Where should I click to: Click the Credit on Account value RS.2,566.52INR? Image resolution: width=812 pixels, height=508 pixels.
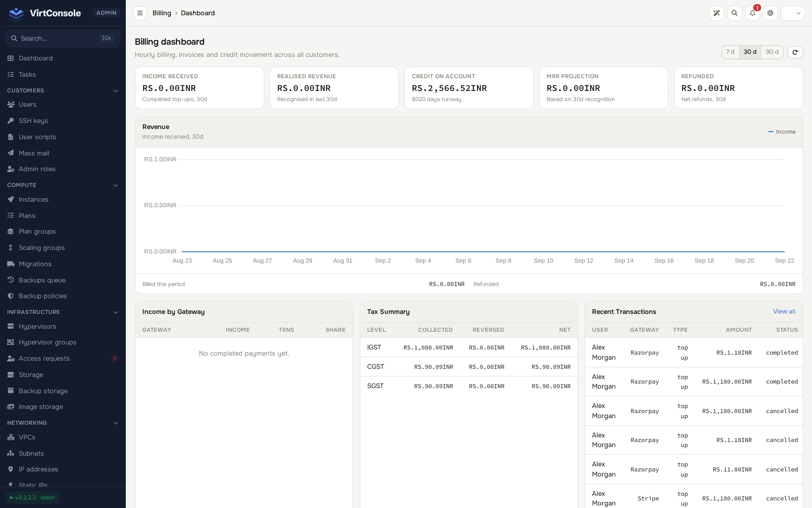tap(449, 88)
